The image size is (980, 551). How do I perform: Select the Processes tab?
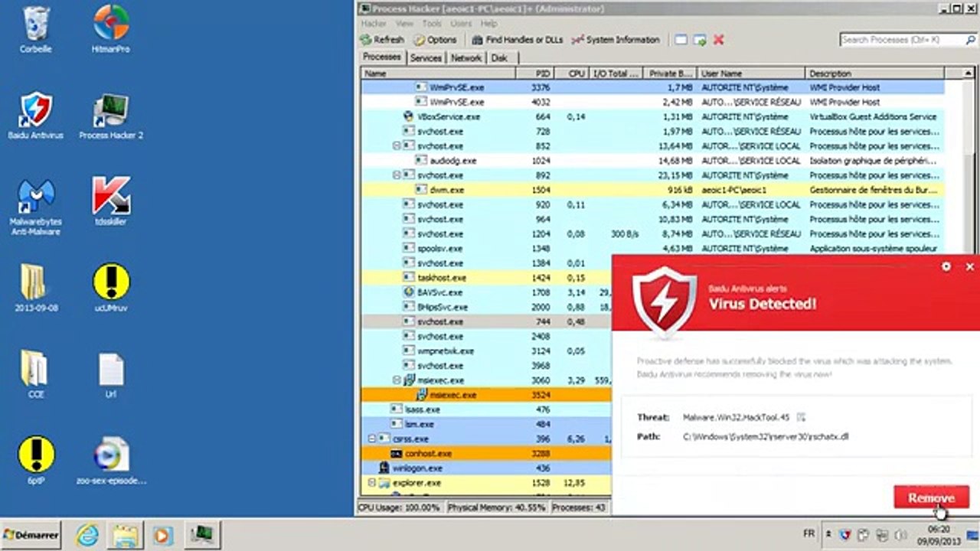click(x=382, y=57)
